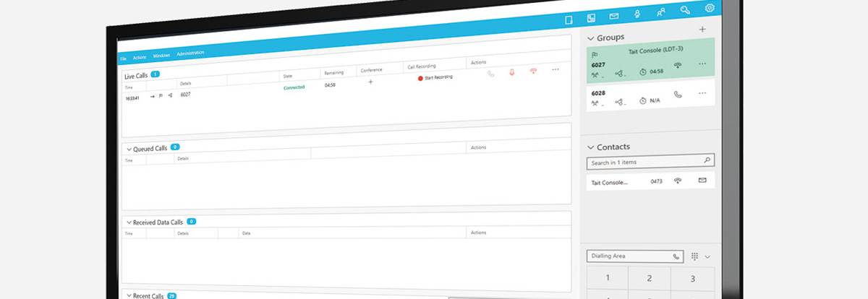The width and height of the screenshot is (868, 299).
Task: Call group 6028 using its phone icon
Action: pyautogui.click(x=678, y=94)
